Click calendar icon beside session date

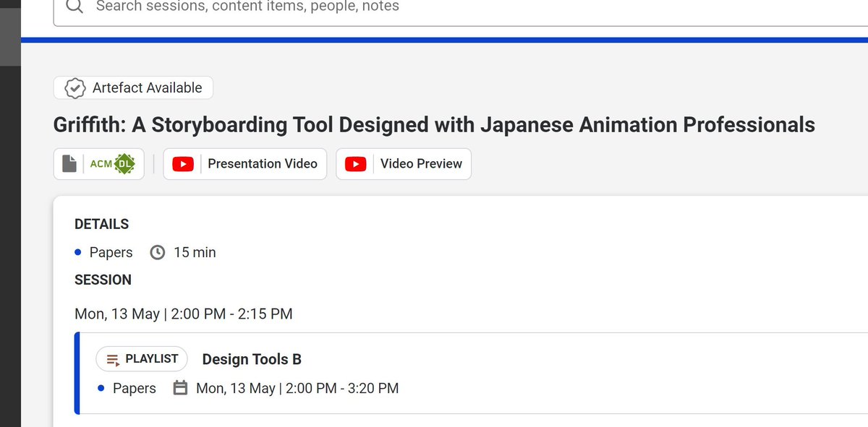181,389
